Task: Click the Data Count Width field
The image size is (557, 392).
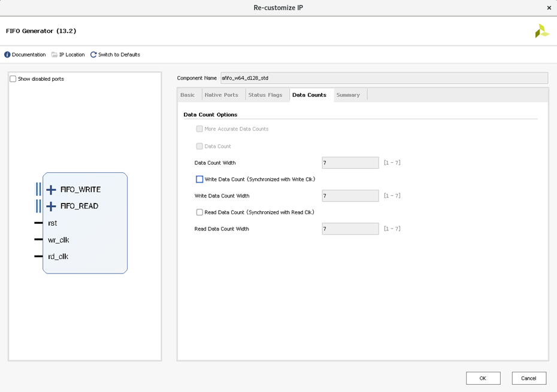Action: 350,163
